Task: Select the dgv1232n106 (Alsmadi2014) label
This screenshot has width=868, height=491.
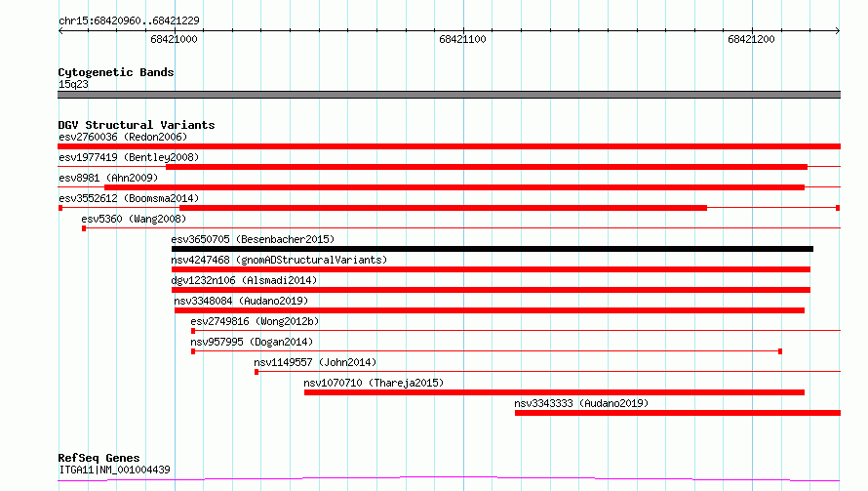Action: (244, 280)
